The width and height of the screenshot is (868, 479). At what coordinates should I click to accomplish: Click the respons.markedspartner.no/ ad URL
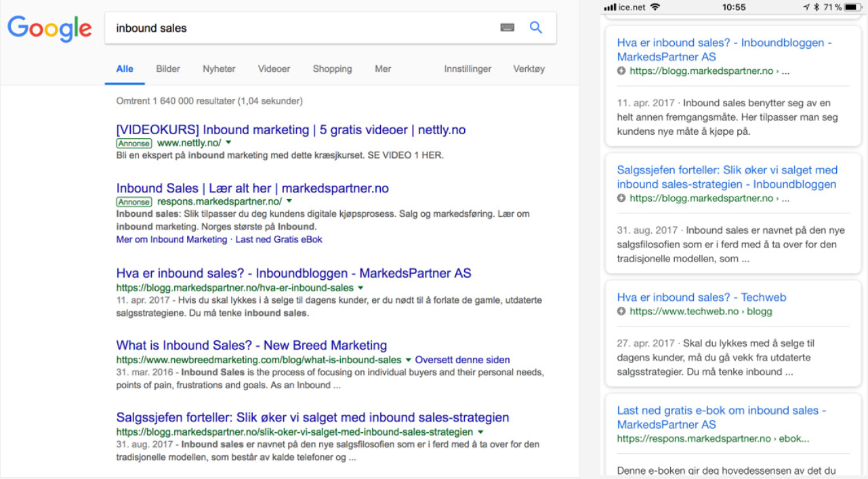[x=220, y=201]
